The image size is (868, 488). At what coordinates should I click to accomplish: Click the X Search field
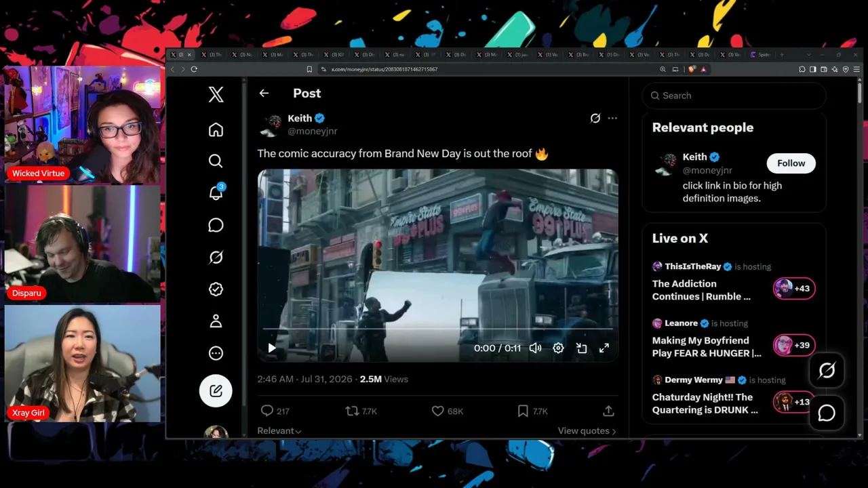tap(734, 96)
